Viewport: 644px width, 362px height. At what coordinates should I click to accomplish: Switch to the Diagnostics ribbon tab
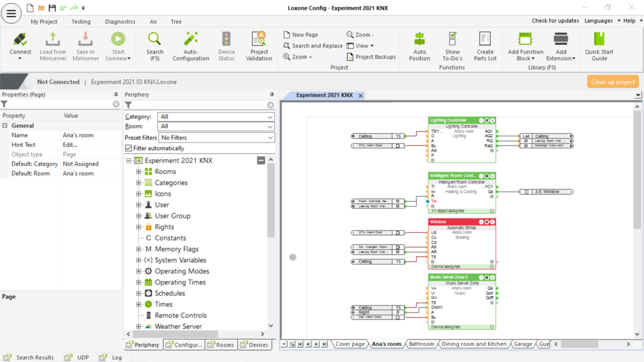(x=120, y=22)
